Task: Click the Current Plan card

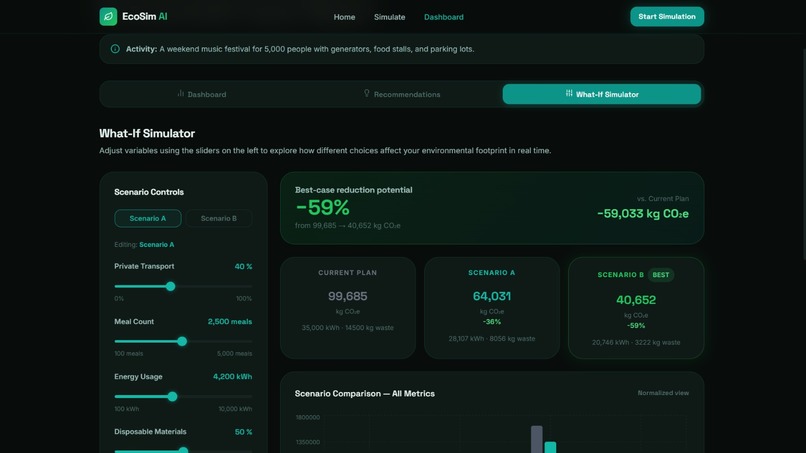Action: (x=347, y=307)
